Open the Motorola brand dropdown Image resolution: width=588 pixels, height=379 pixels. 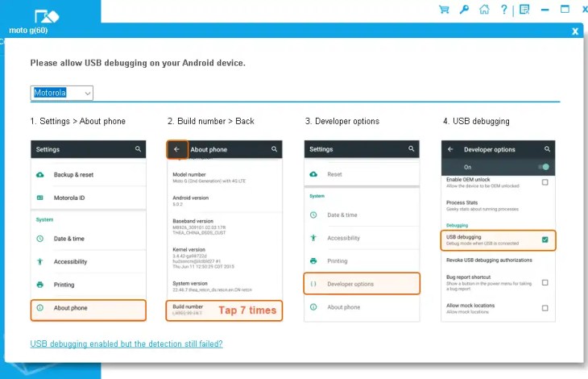(x=61, y=93)
